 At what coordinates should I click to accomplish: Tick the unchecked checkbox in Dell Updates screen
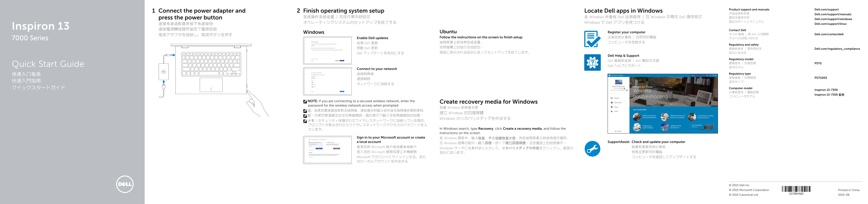coord(312,50)
